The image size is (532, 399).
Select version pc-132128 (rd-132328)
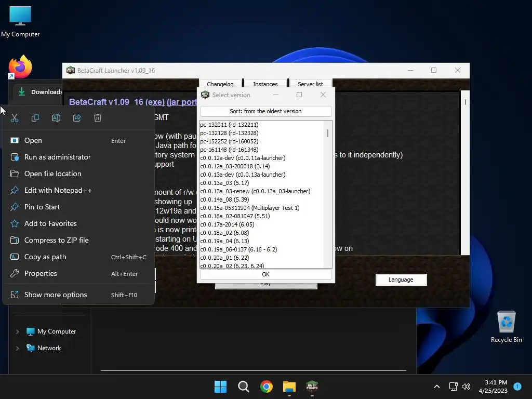(x=229, y=133)
